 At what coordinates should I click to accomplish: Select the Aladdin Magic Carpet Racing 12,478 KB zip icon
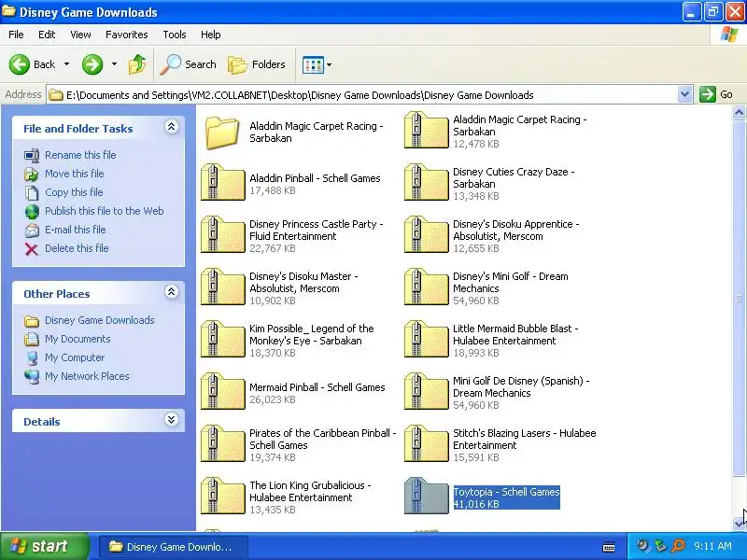[426, 130]
